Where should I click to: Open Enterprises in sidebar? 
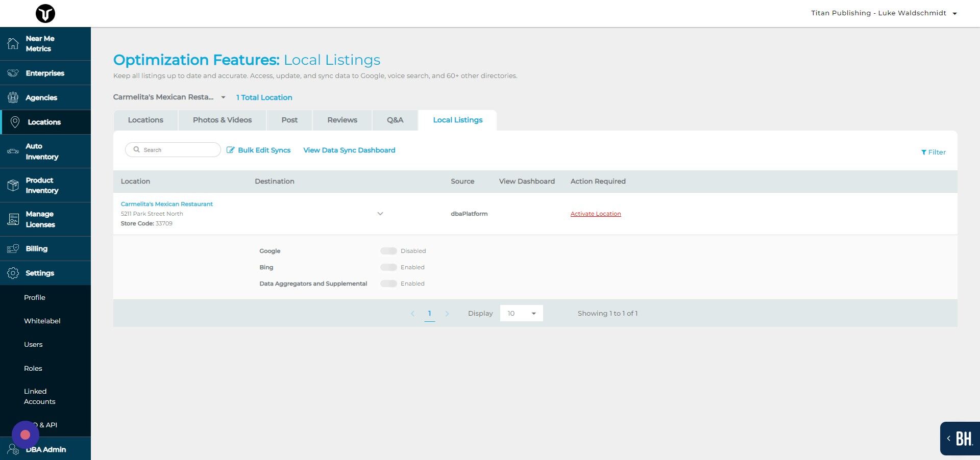[x=45, y=73]
